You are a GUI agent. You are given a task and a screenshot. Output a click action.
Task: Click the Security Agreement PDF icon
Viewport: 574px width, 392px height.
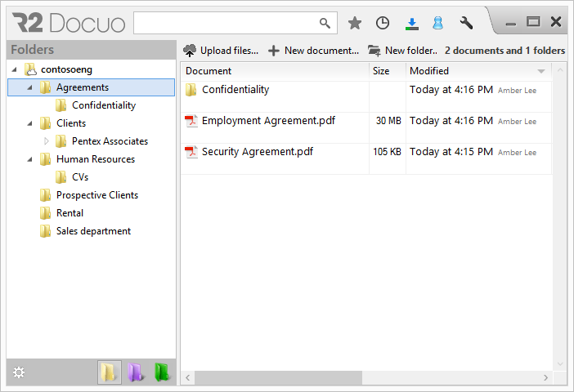click(x=191, y=152)
